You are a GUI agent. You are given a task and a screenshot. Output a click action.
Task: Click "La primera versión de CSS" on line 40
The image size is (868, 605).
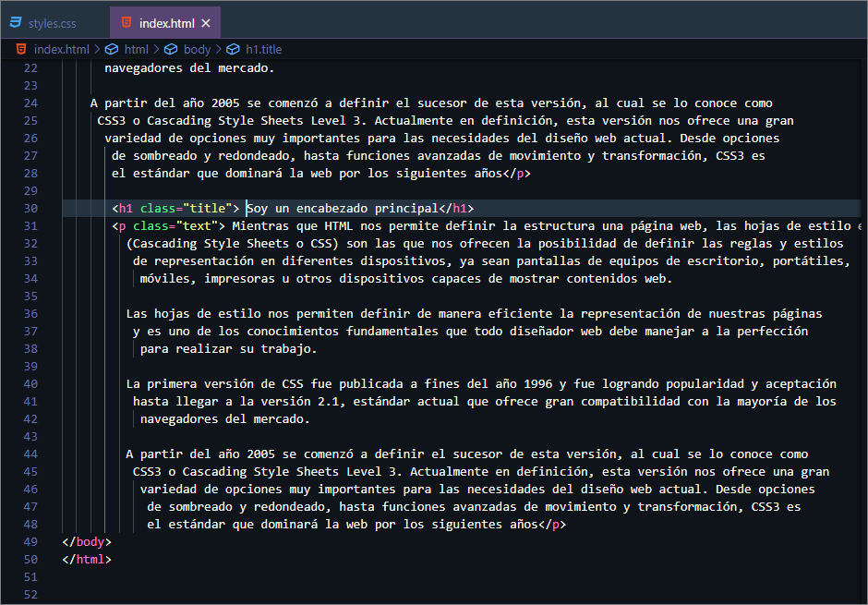pyautogui.click(x=215, y=384)
